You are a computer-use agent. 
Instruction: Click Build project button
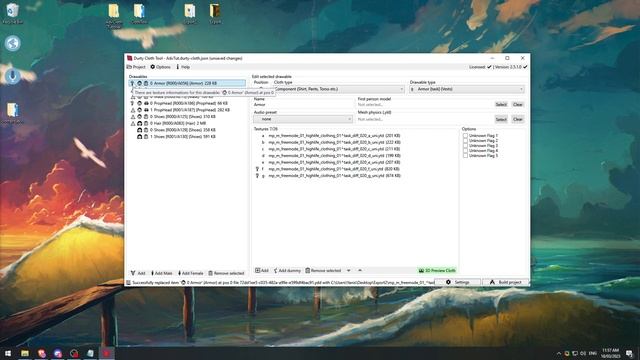[x=505, y=282]
